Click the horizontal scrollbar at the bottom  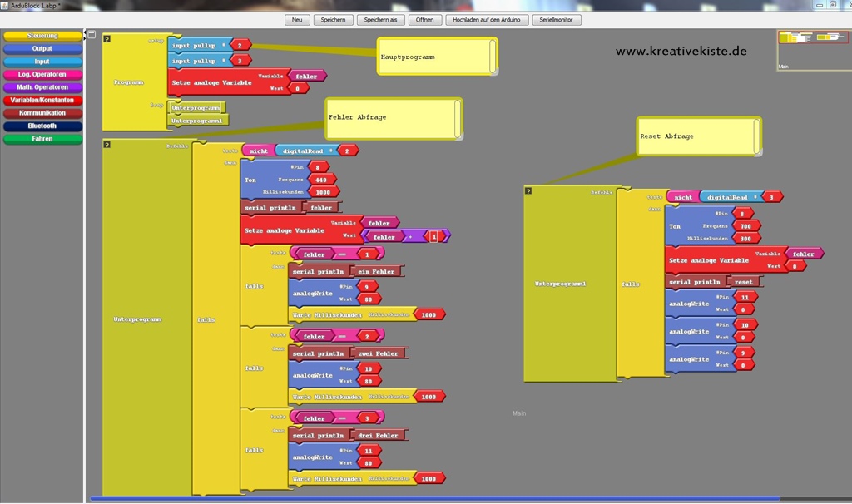point(433,499)
